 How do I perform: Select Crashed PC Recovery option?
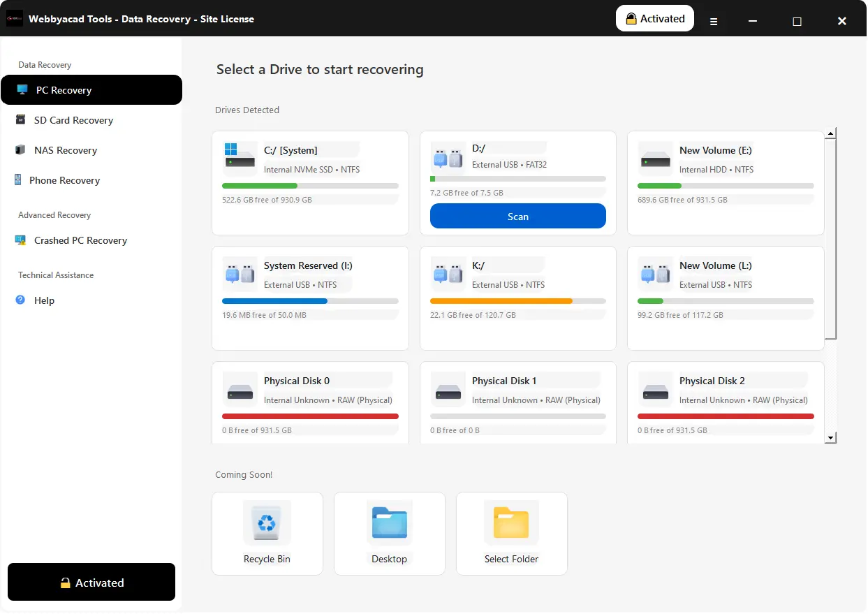click(80, 240)
